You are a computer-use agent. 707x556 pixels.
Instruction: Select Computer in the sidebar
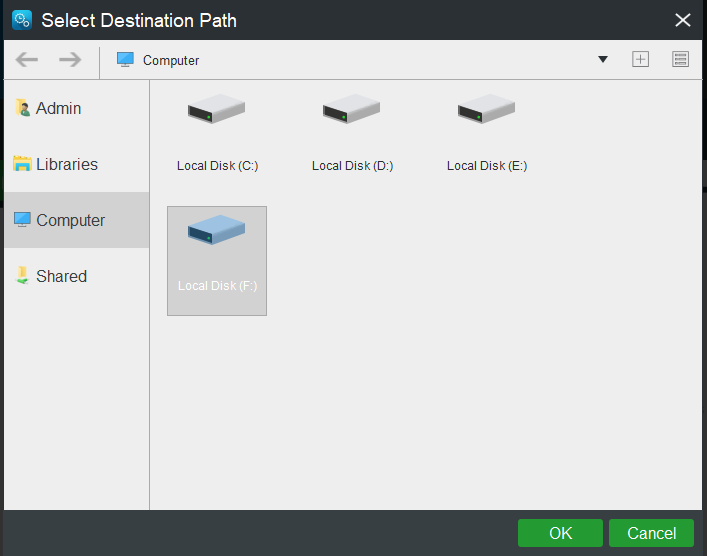point(77,220)
